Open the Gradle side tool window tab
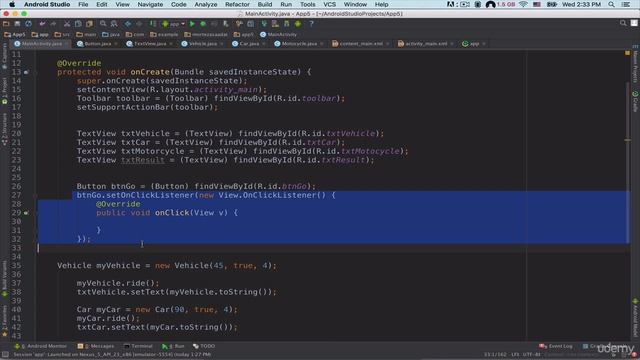 click(636, 101)
